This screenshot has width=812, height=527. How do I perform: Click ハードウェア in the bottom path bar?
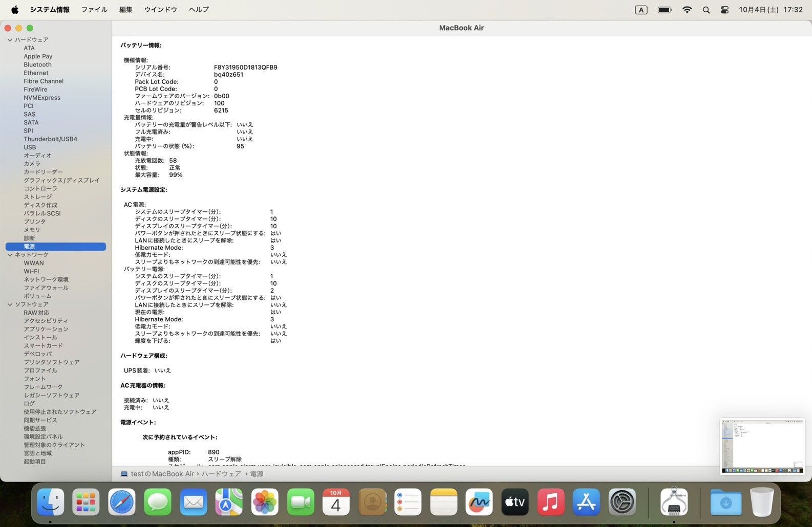coord(221,474)
